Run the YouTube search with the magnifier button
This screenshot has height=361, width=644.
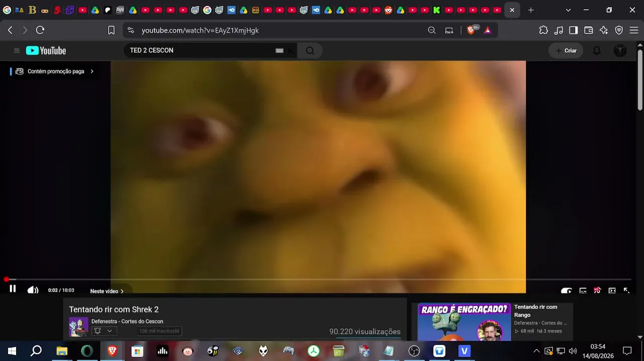pos(310,51)
